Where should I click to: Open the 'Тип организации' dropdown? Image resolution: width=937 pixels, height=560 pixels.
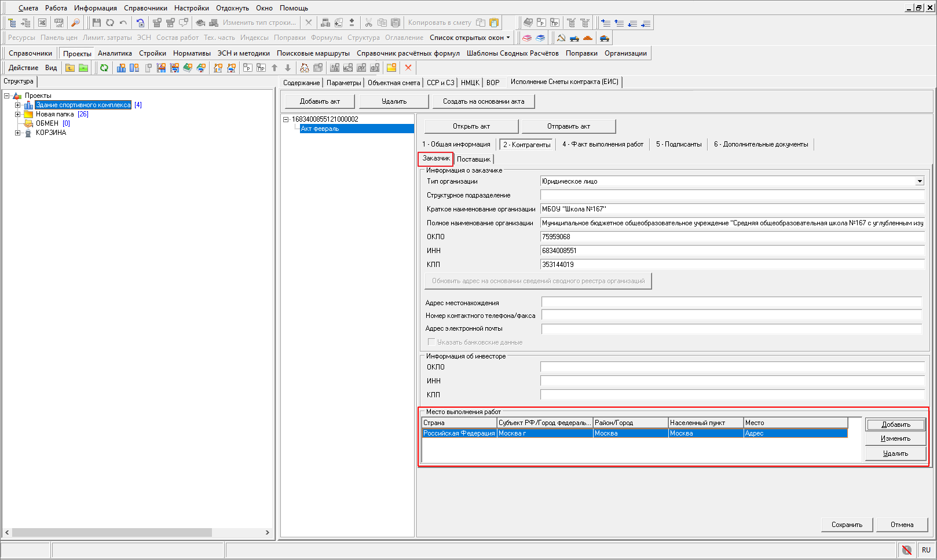920,181
